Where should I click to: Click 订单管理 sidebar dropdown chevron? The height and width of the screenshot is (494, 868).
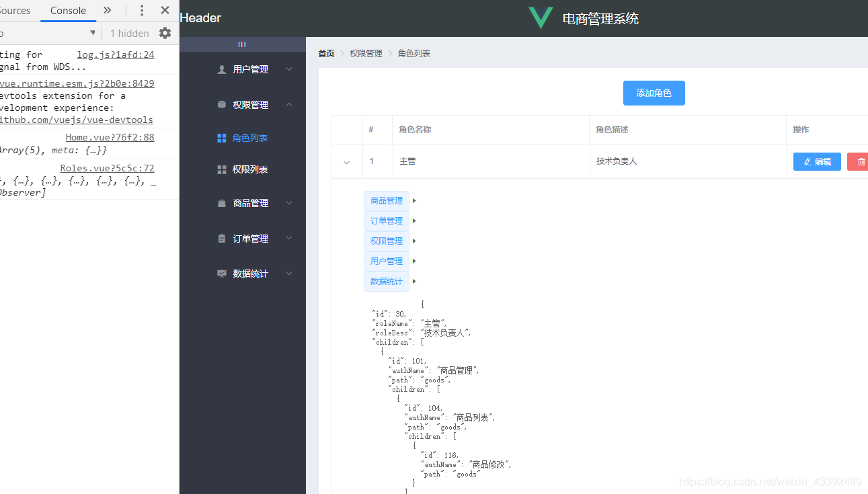click(289, 238)
